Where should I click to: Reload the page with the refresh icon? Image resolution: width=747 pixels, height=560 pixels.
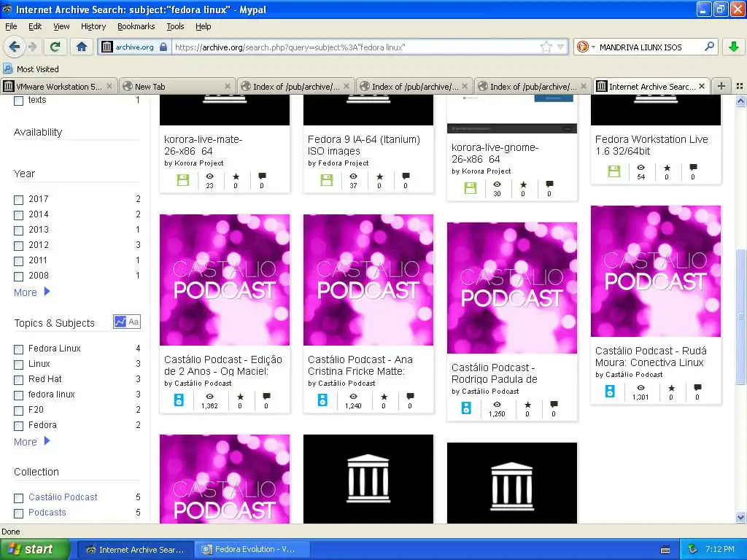[x=55, y=47]
